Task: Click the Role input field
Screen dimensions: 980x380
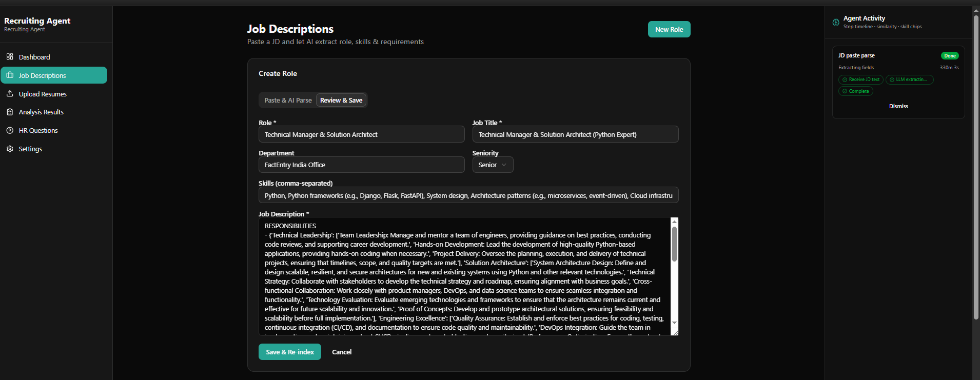Action: point(362,134)
